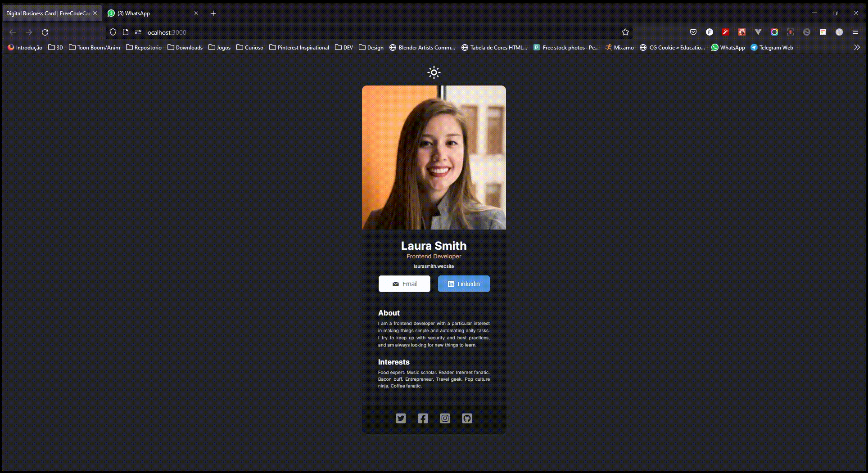
Task: Open the Repositorio bookmarks folder
Action: (144, 47)
